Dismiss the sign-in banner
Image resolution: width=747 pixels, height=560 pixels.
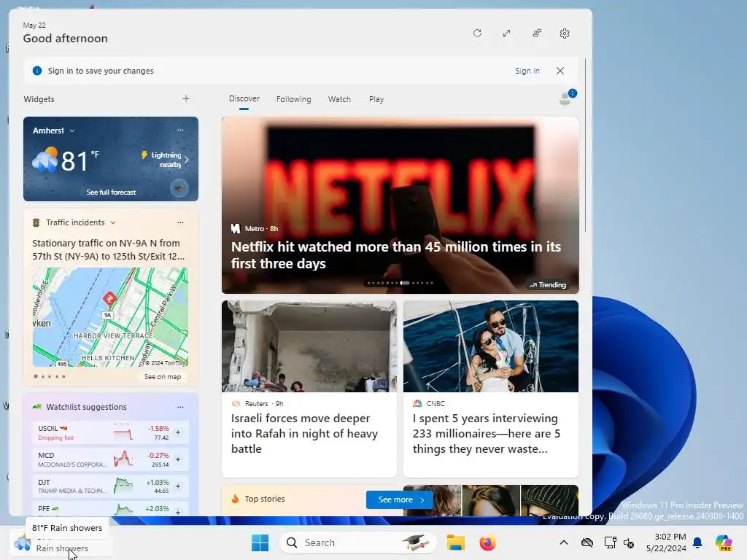click(x=560, y=71)
